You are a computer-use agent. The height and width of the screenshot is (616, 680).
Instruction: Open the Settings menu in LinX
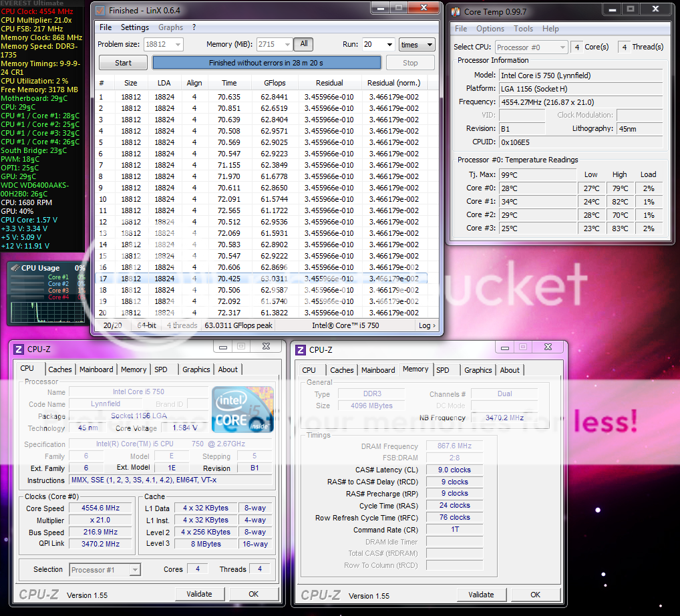[135, 27]
